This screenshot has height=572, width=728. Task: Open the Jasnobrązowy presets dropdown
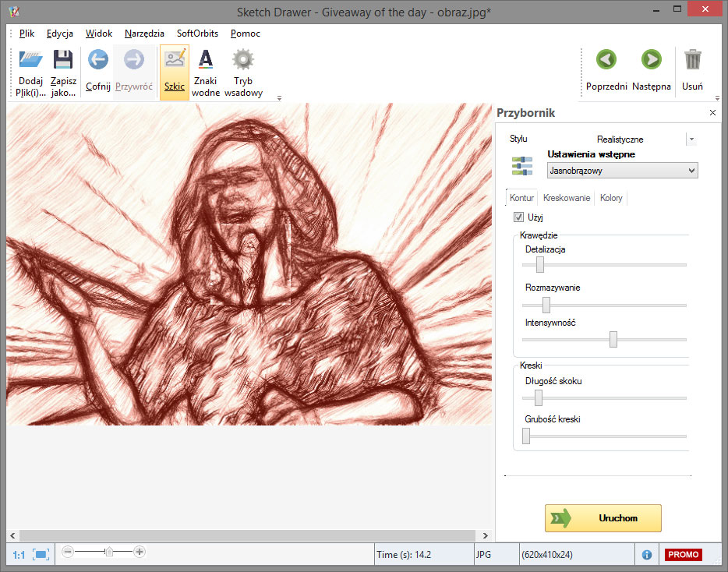click(x=622, y=171)
